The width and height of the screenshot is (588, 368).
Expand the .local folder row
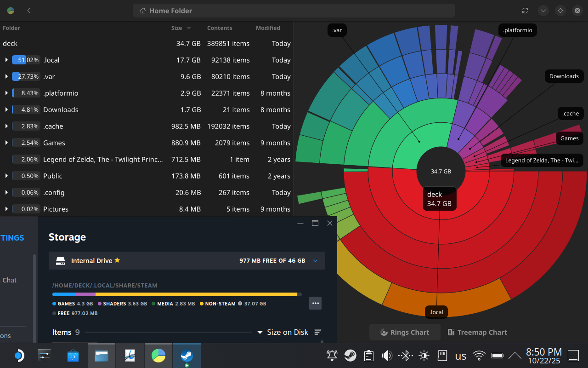6,60
